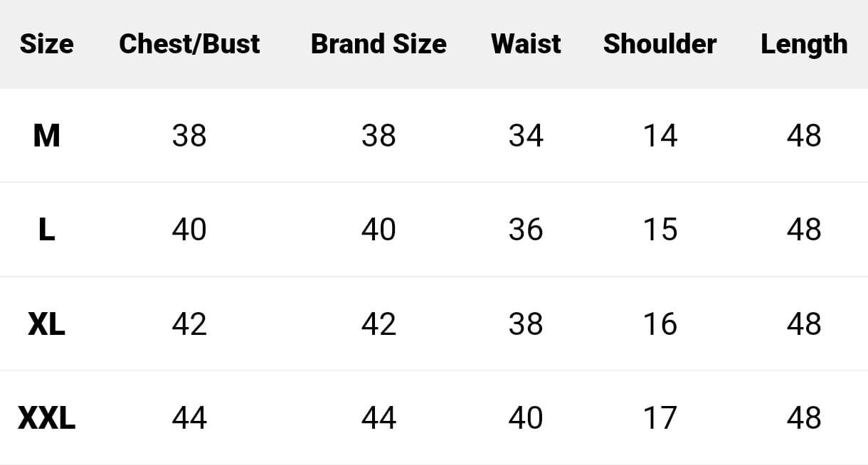The height and width of the screenshot is (465, 868).
Task: Select Shoulder value 14 in the M row
Action: click(660, 135)
